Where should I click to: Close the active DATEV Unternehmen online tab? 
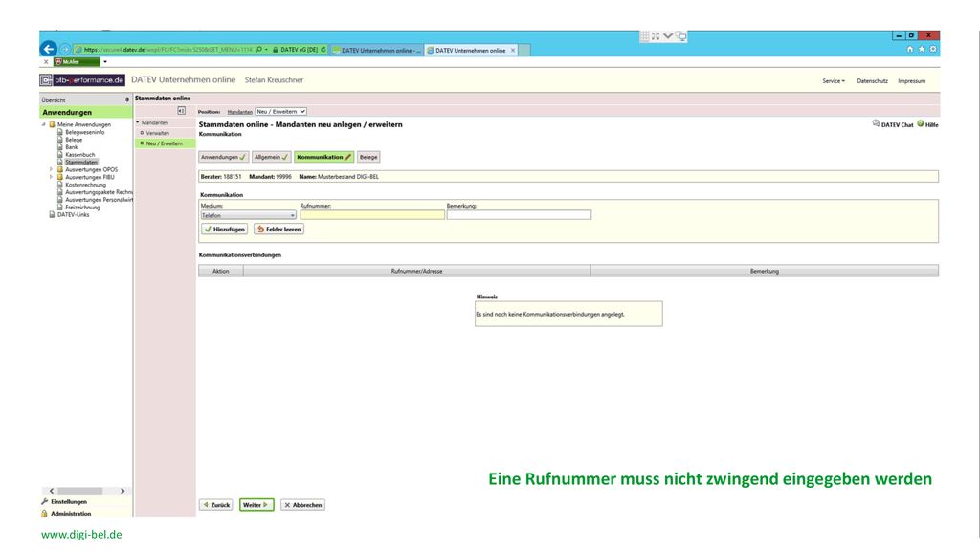point(513,50)
